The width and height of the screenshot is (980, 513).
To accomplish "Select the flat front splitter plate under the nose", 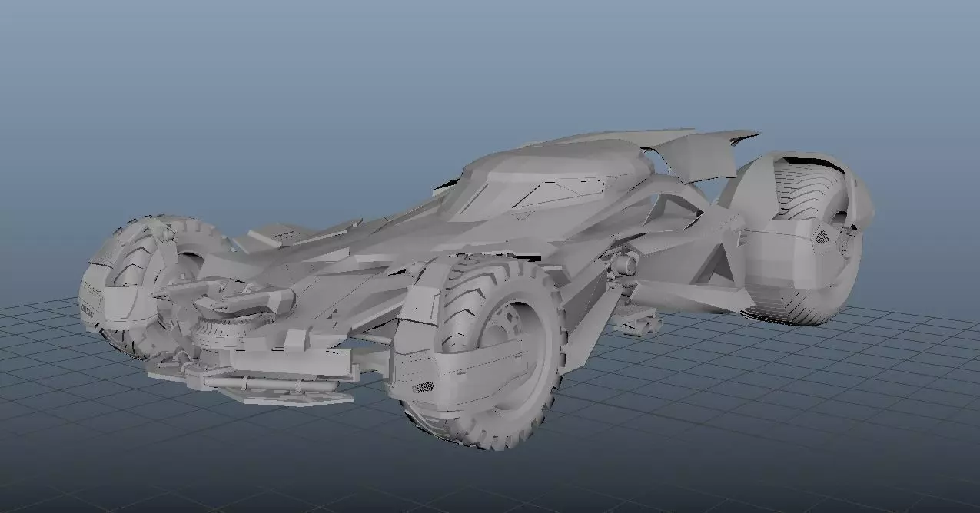I will coord(286,392).
